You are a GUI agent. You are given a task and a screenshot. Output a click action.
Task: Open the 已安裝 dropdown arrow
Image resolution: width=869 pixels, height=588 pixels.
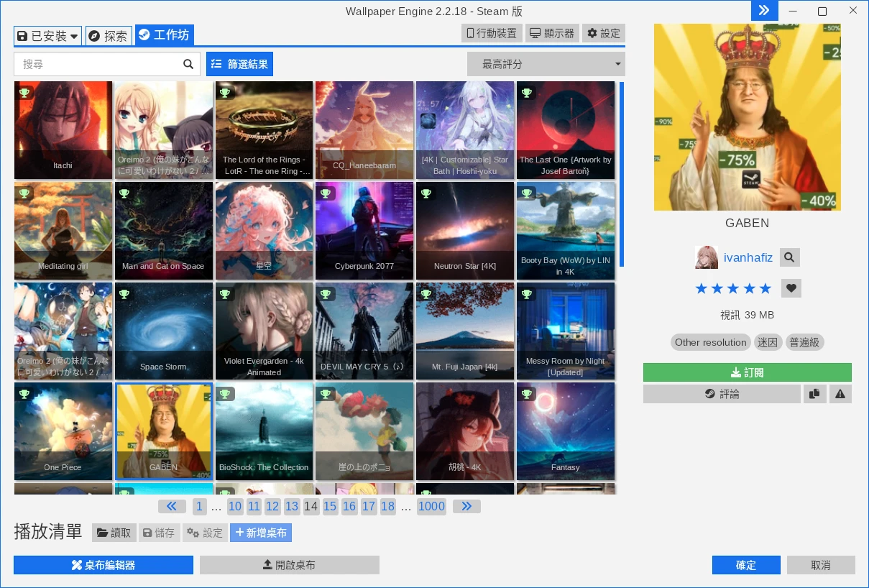click(x=74, y=35)
